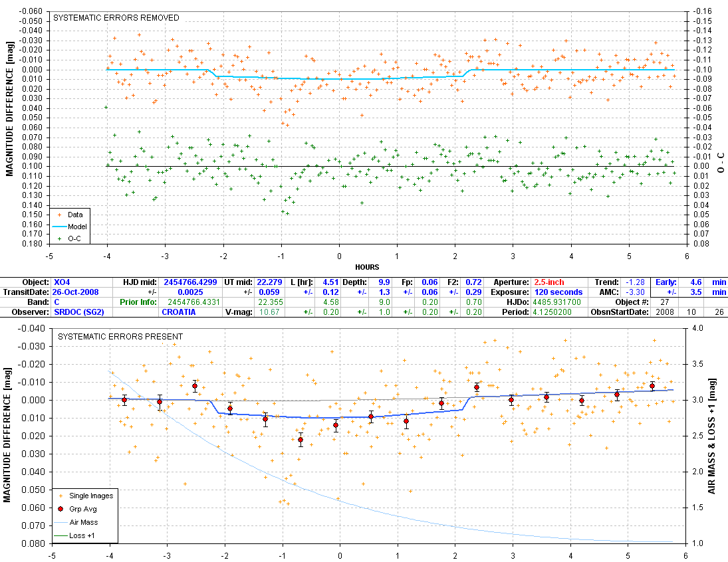Click the F2 uncertainty value '0.29'

point(473,292)
